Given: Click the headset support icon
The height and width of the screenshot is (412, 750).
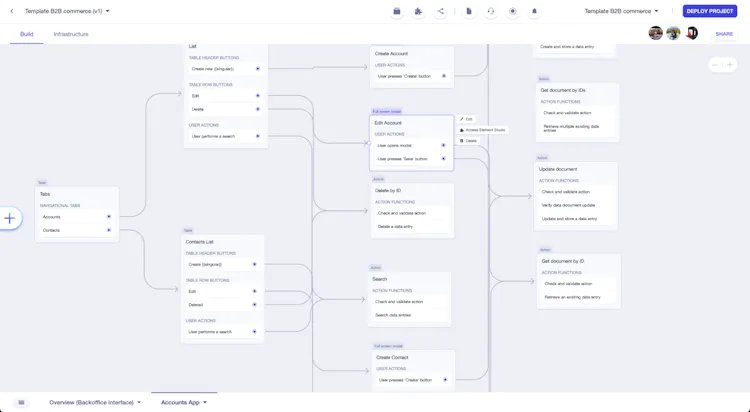Looking at the screenshot, I should (491, 11).
